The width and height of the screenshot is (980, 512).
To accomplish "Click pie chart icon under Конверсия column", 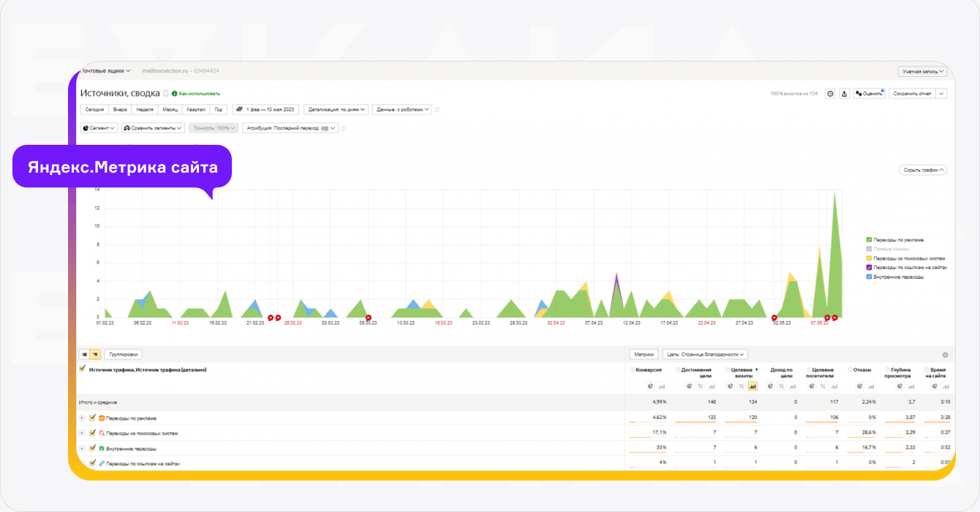I will pyautogui.click(x=650, y=386).
